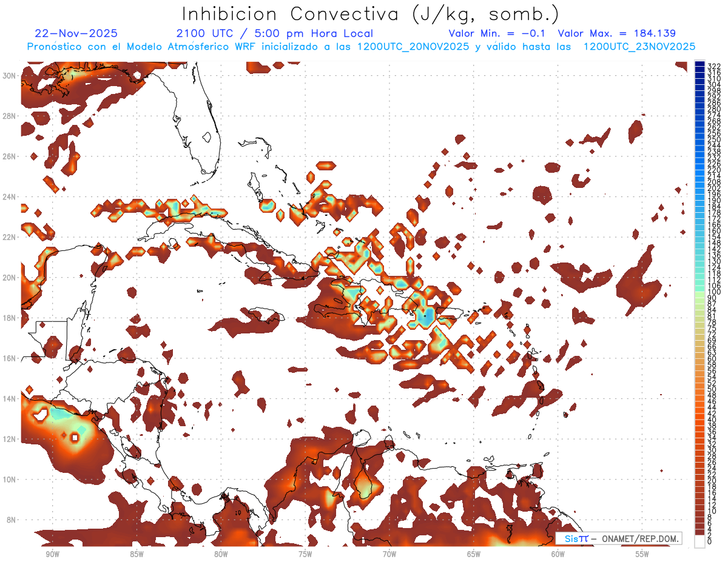Click the "10N" latitude label

tap(10, 479)
